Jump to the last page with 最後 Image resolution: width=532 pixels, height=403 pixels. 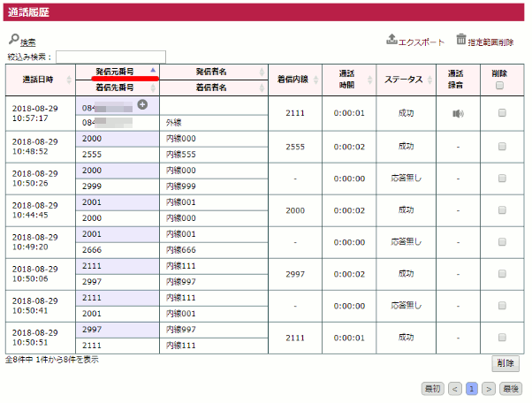click(511, 388)
